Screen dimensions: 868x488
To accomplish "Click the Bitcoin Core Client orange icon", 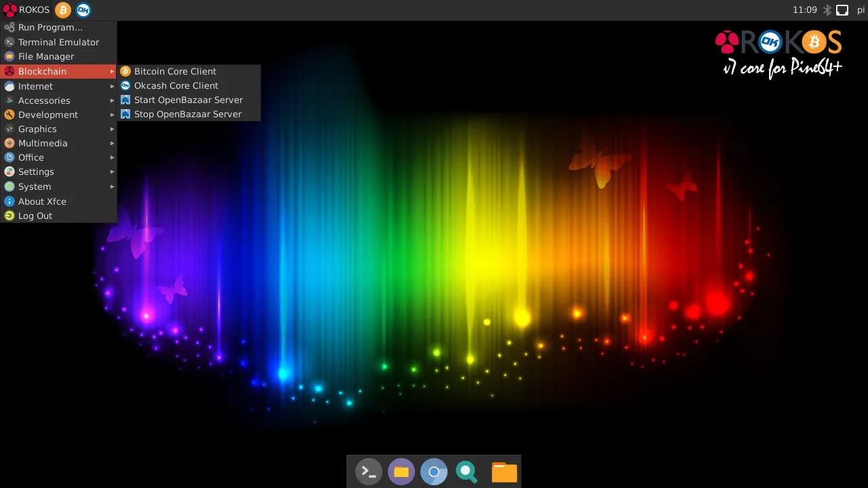I will point(125,71).
